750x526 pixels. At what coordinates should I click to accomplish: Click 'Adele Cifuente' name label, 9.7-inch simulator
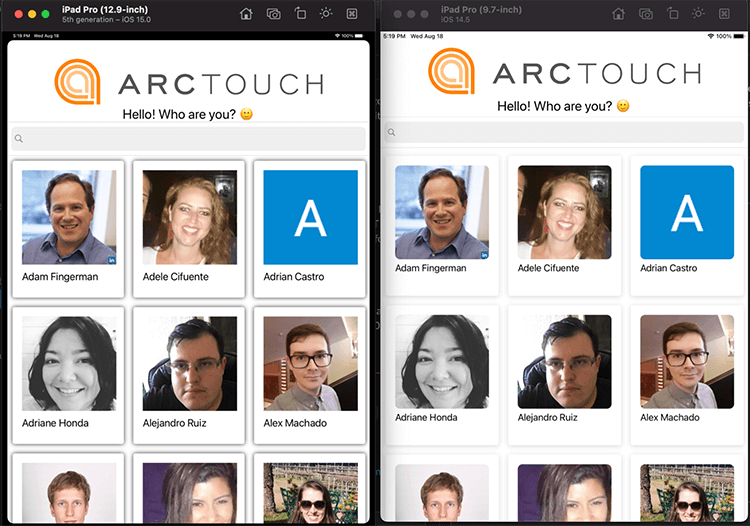[548, 268]
